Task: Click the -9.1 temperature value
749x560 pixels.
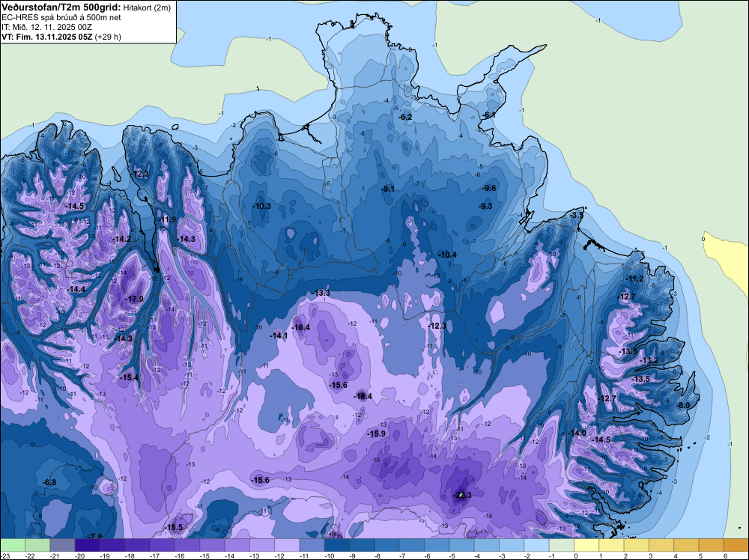Action: point(388,189)
